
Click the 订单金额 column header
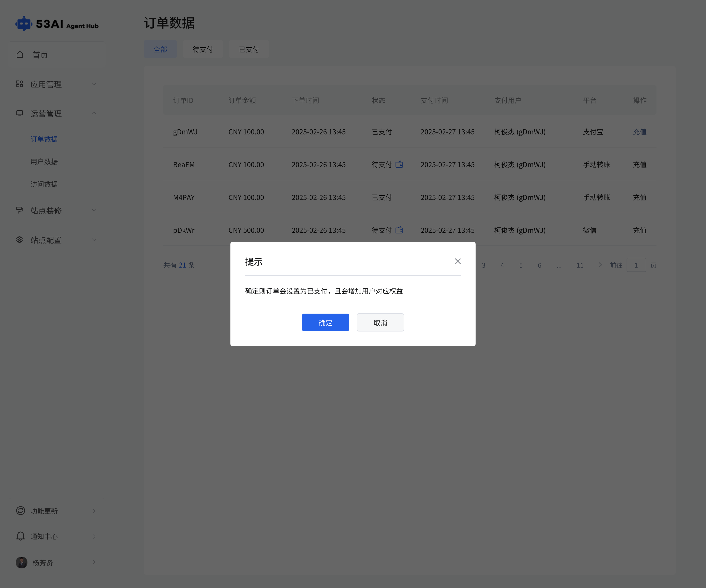[x=242, y=100]
